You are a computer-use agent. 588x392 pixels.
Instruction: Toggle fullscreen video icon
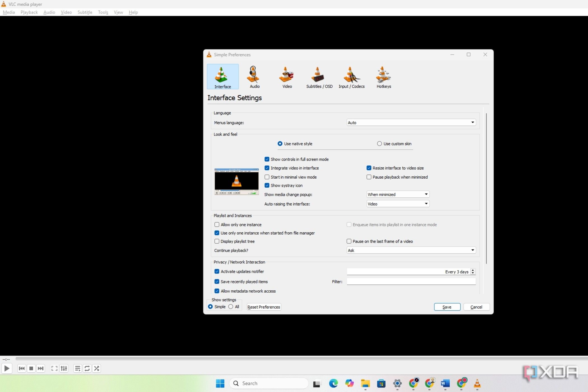pos(54,368)
